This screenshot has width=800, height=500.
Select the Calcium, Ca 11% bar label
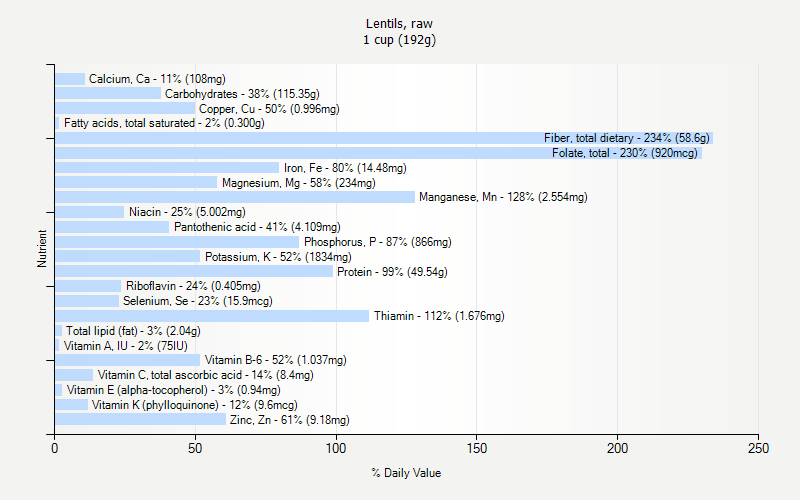(157, 79)
